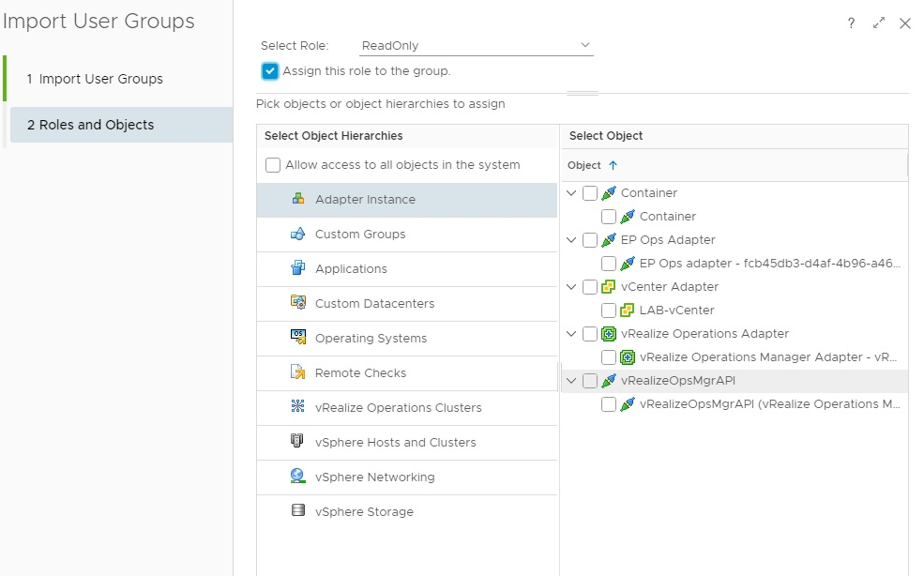Check the parent Container checkbox
Image resolution: width=924 pixels, height=576 pixels.
590,193
